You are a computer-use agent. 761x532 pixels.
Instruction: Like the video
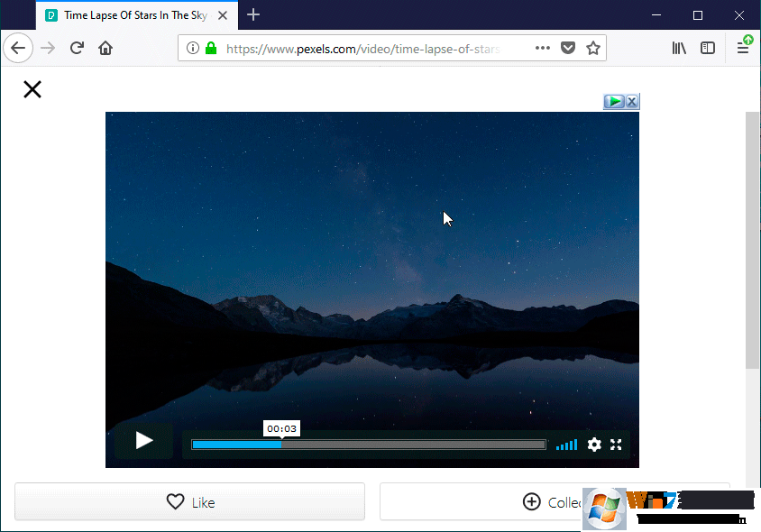[189, 502]
